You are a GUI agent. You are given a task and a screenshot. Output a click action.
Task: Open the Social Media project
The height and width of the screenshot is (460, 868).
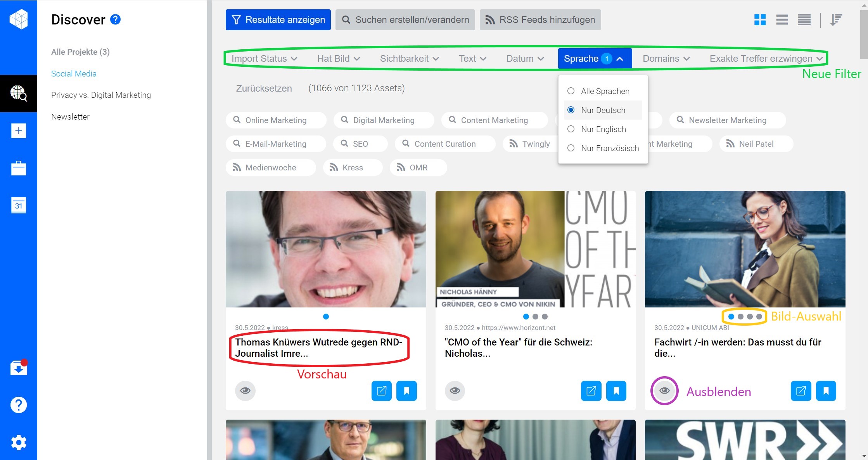pos(73,73)
